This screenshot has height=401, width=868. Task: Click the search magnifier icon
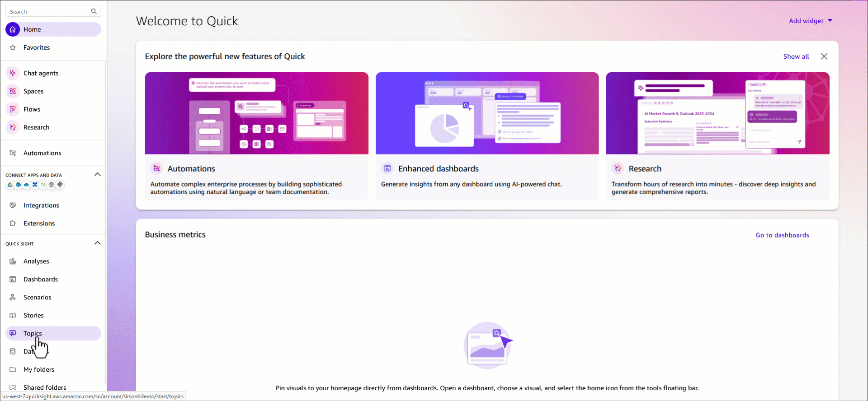point(94,11)
